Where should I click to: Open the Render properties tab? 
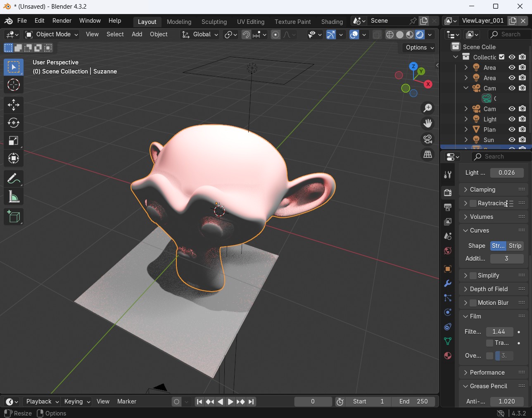pos(448,192)
